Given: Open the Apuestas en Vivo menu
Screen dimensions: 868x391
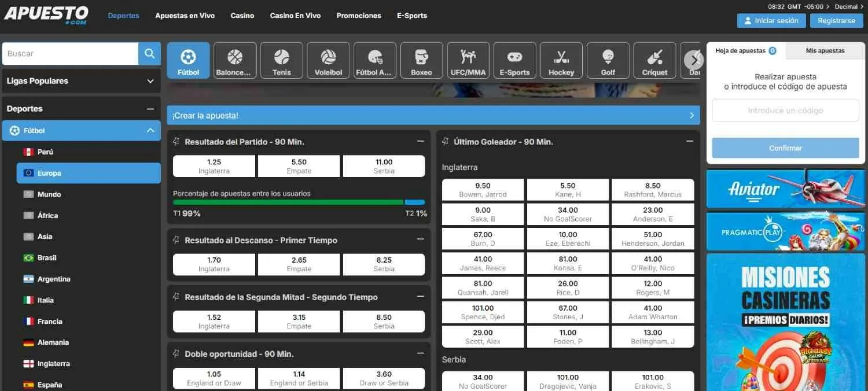Looking at the screenshot, I should coord(185,16).
